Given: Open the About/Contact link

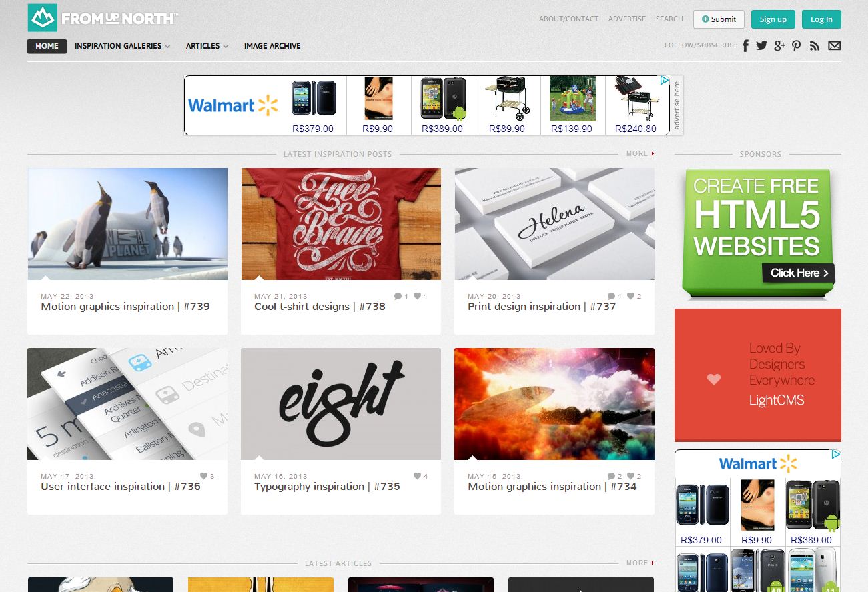Looking at the screenshot, I should click(x=568, y=19).
